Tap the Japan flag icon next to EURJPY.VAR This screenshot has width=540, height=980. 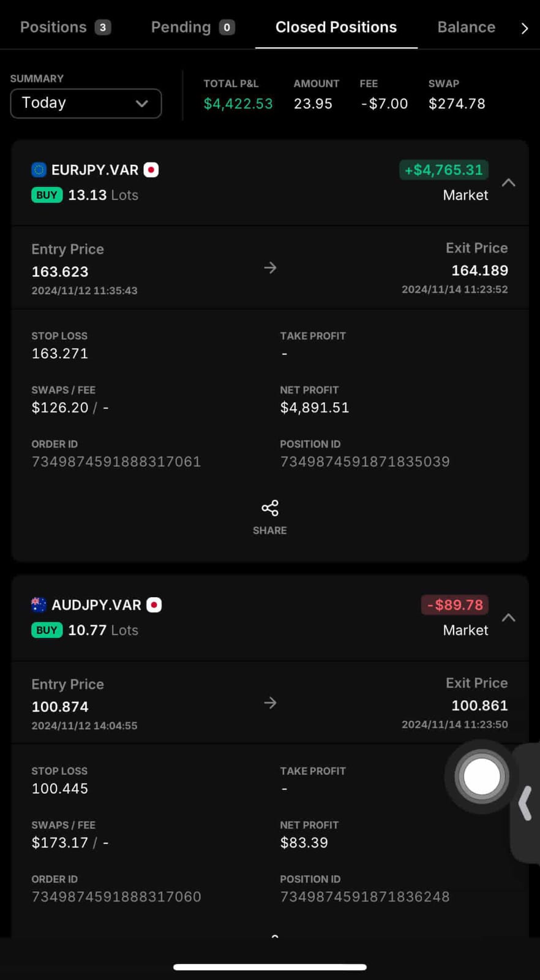click(x=151, y=170)
